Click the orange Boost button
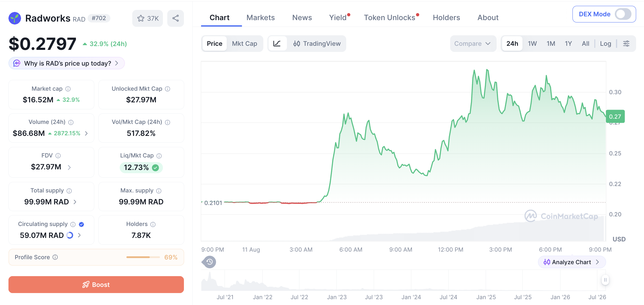Image resolution: width=644 pixels, height=305 pixels. (96, 285)
